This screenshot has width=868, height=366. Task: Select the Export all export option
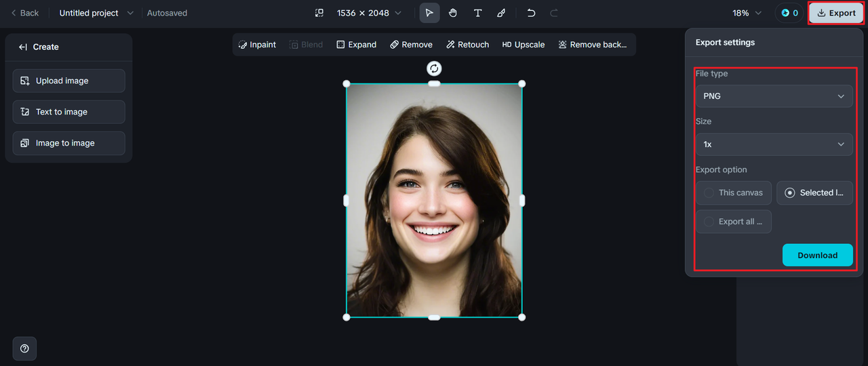click(x=734, y=222)
